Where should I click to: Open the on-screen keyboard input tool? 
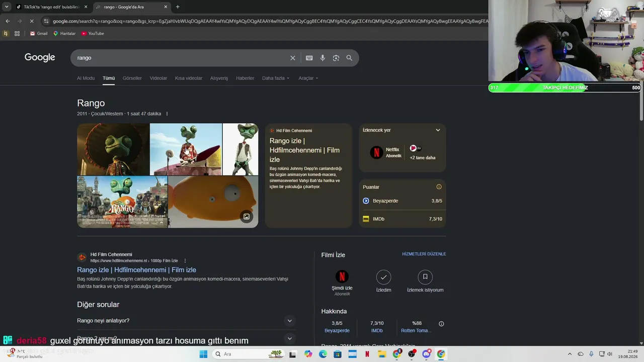(309, 58)
